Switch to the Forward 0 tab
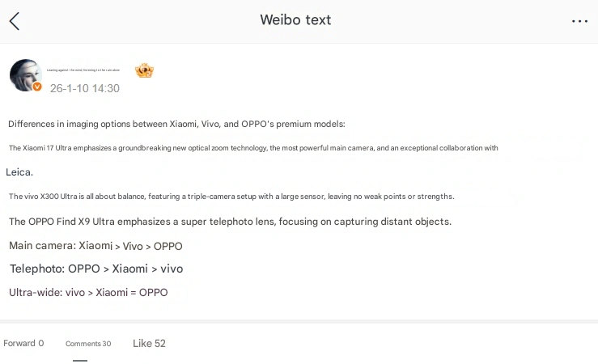The image size is (598, 364). [x=23, y=343]
